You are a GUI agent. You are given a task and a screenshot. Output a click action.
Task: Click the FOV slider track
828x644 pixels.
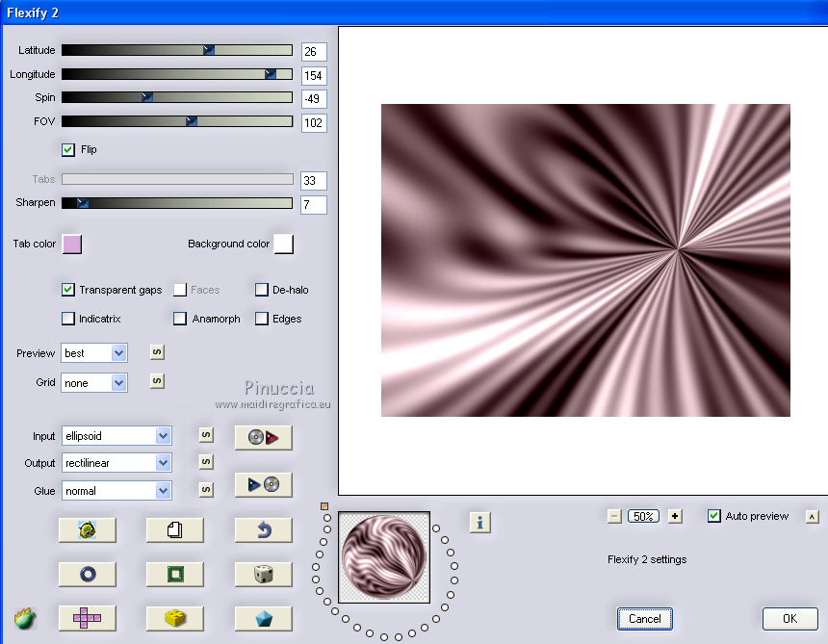click(177, 121)
